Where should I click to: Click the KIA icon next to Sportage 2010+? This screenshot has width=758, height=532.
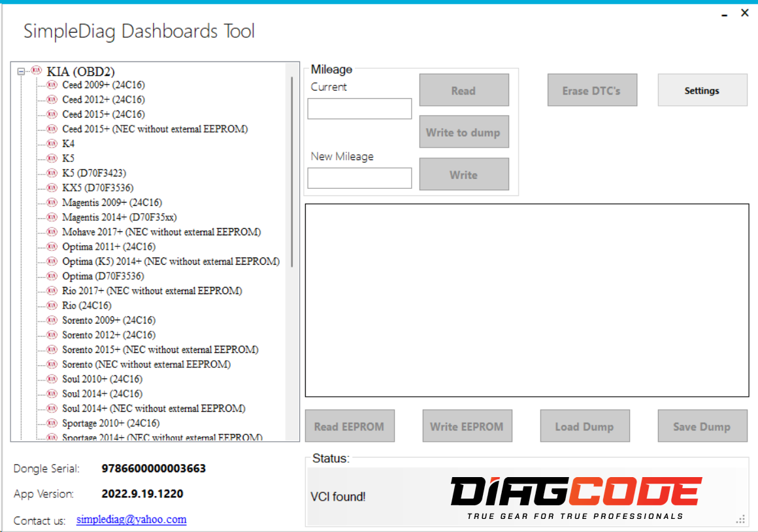click(x=52, y=423)
